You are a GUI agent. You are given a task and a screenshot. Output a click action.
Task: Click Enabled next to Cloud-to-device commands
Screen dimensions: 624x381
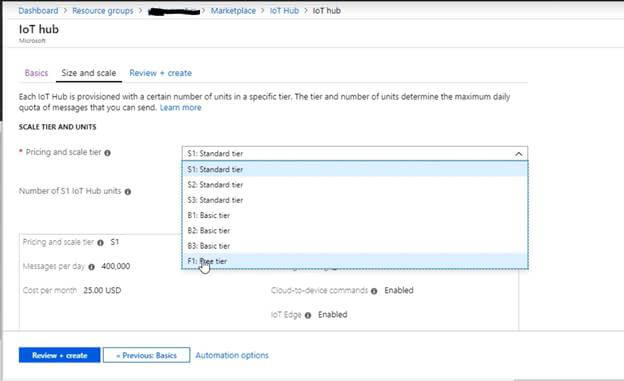point(399,290)
